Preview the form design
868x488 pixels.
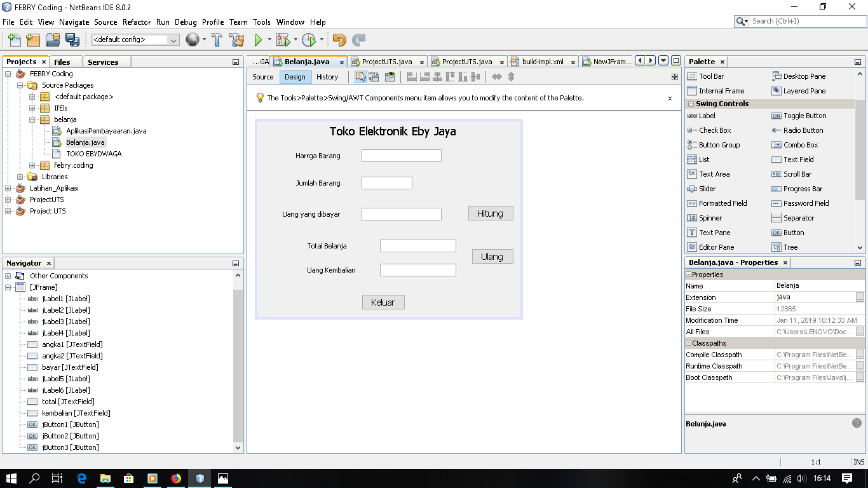(390, 76)
